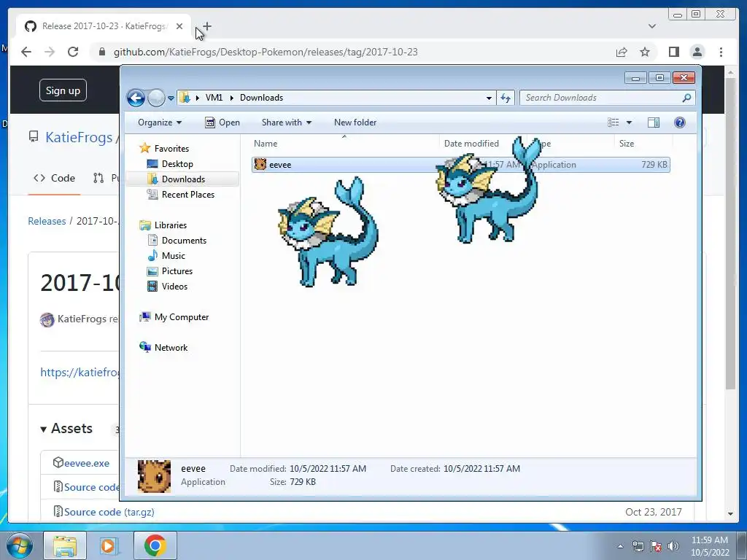This screenshot has width=747, height=560.
Task: Go back using Explorer's blue back arrow
Action: [136, 98]
